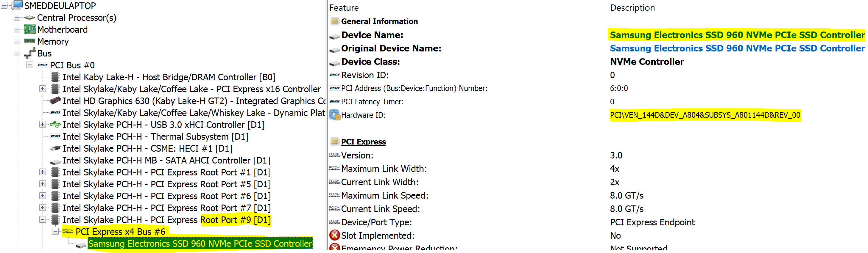
Task: Open the General Information section heading
Action: click(x=379, y=21)
